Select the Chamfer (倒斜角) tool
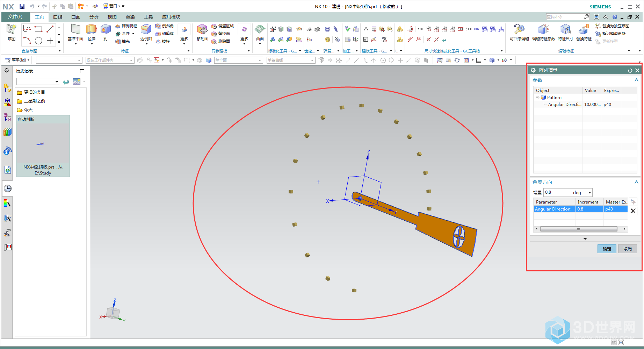The image size is (644, 349). (164, 26)
